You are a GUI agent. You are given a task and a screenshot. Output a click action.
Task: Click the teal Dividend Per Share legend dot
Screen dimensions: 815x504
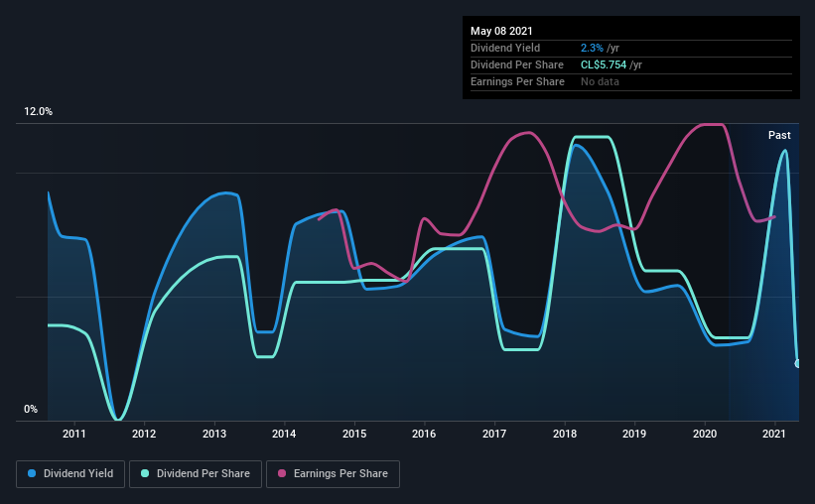(145, 473)
